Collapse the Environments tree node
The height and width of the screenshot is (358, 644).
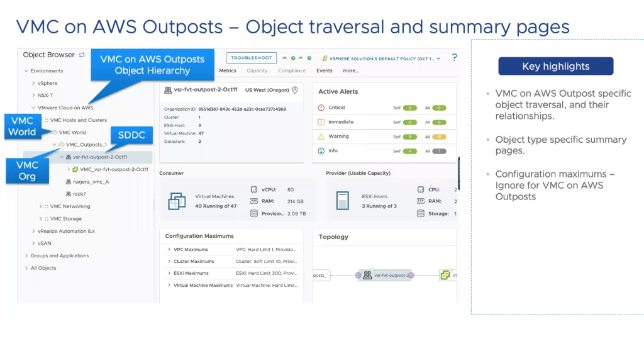tap(26, 70)
